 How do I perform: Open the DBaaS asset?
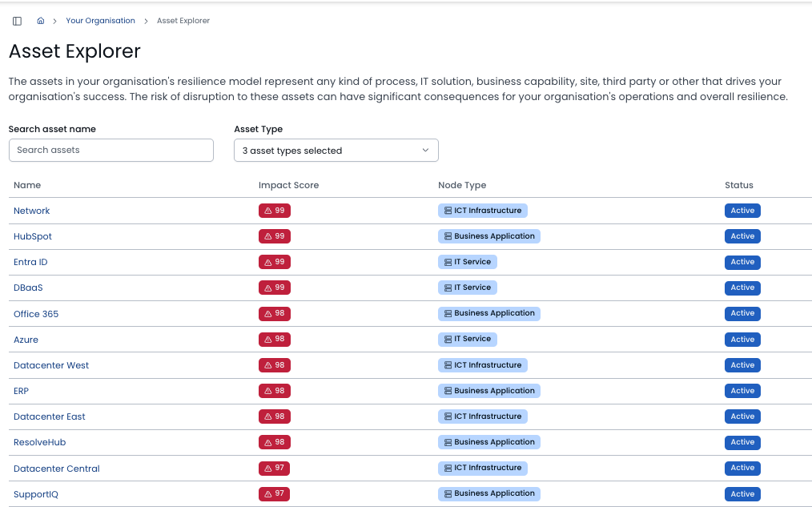click(x=28, y=288)
